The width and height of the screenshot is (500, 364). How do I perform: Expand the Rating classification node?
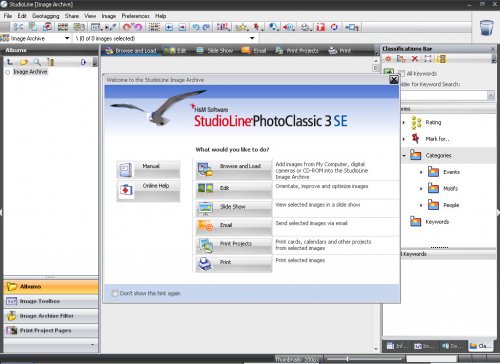click(404, 122)
